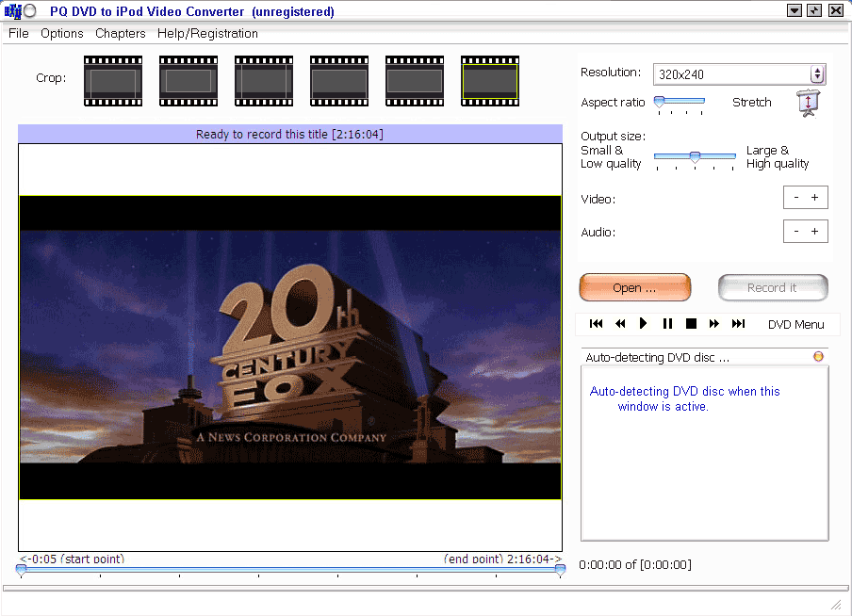Viewport: 852px width, 616px height.
Task: Decrease Video with minus button
Action: [796, 198]
